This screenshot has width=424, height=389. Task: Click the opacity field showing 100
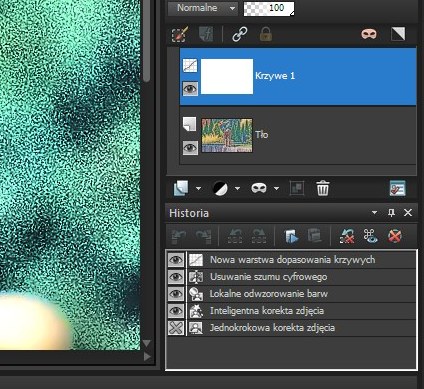click(269, 8)
